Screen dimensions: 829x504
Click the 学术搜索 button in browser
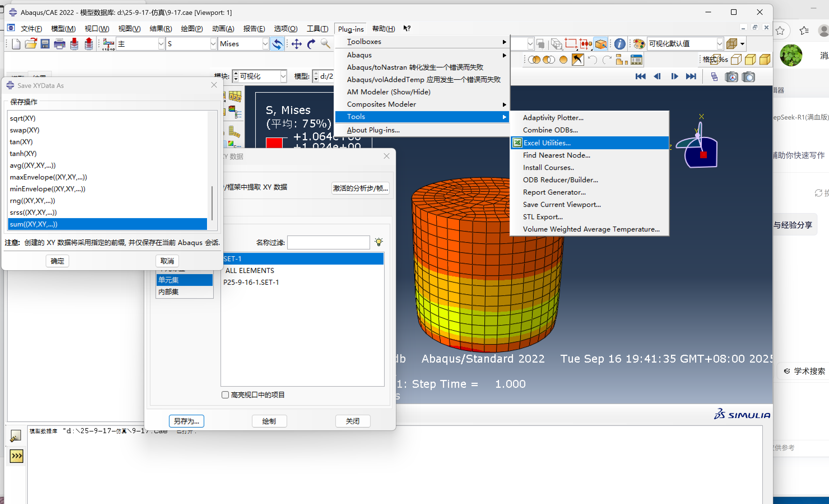click(804, 371)
